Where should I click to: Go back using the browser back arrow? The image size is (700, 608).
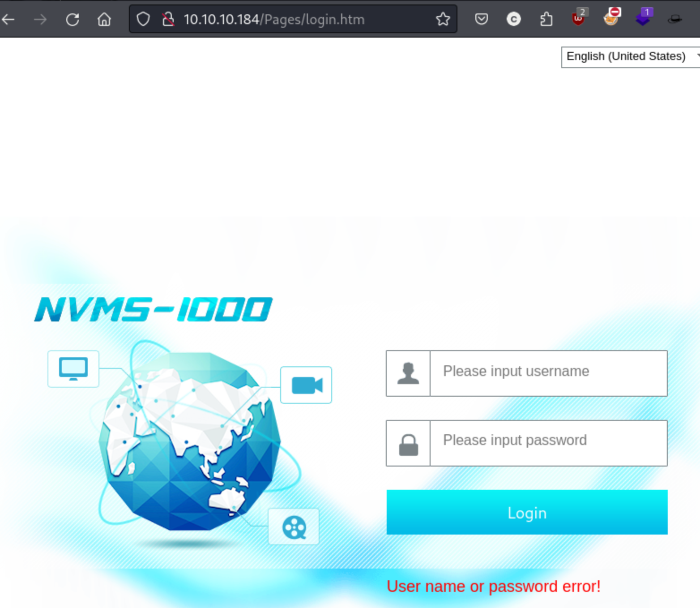point(9,19)
